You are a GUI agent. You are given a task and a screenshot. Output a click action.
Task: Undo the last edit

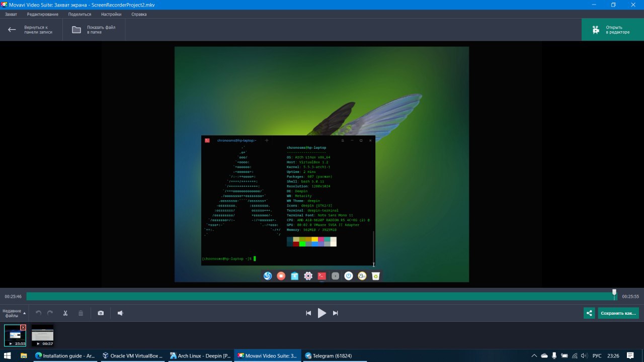39,313
